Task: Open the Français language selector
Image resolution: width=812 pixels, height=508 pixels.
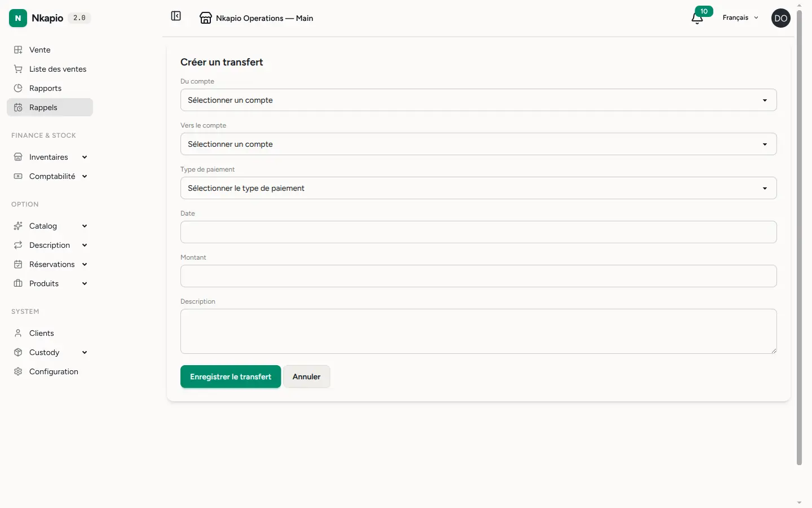Action: tap(740, 17)
